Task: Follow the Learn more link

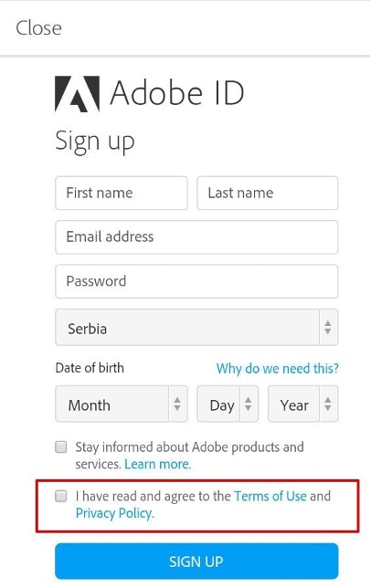Action: [x=157, y=464]
